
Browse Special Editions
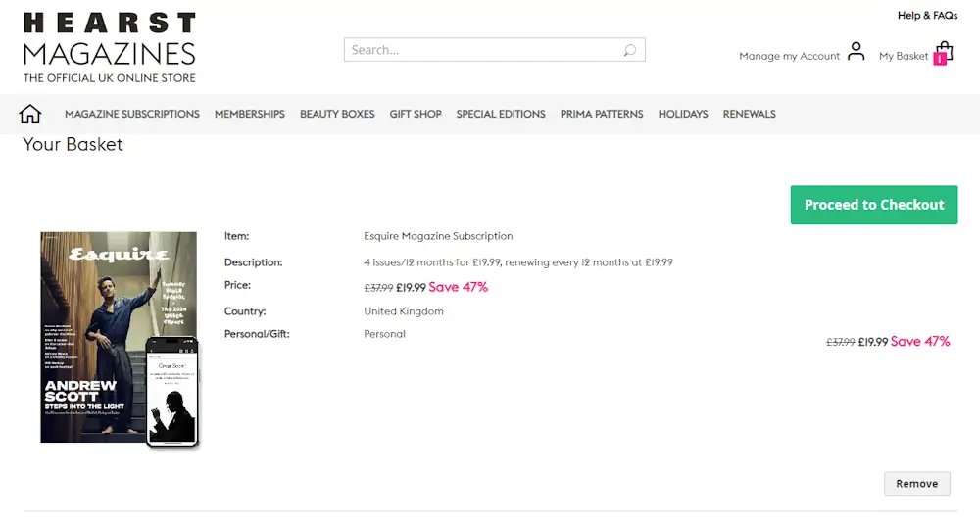tap(501, 114)
